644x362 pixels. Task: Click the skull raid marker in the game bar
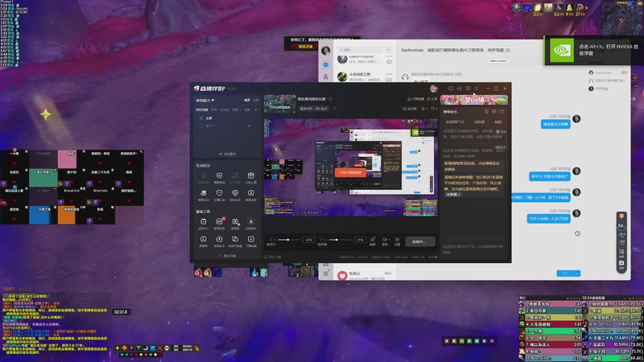point(167,348)
